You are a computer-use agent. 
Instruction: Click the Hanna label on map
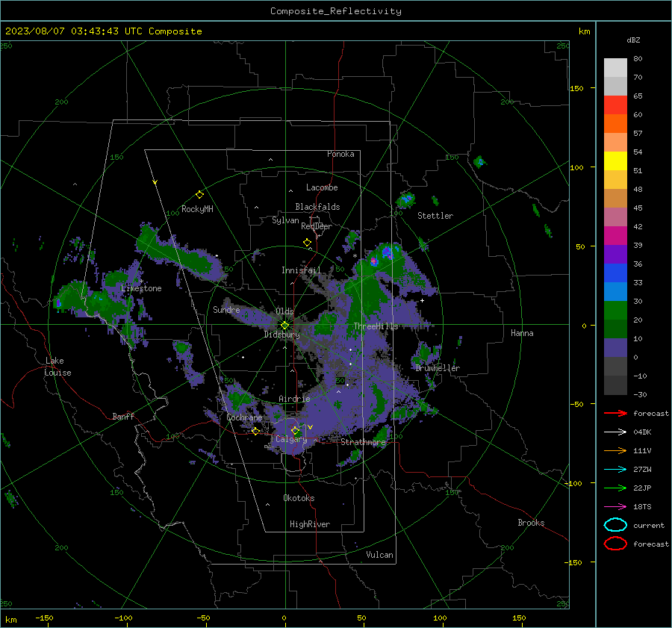[522, 333]
